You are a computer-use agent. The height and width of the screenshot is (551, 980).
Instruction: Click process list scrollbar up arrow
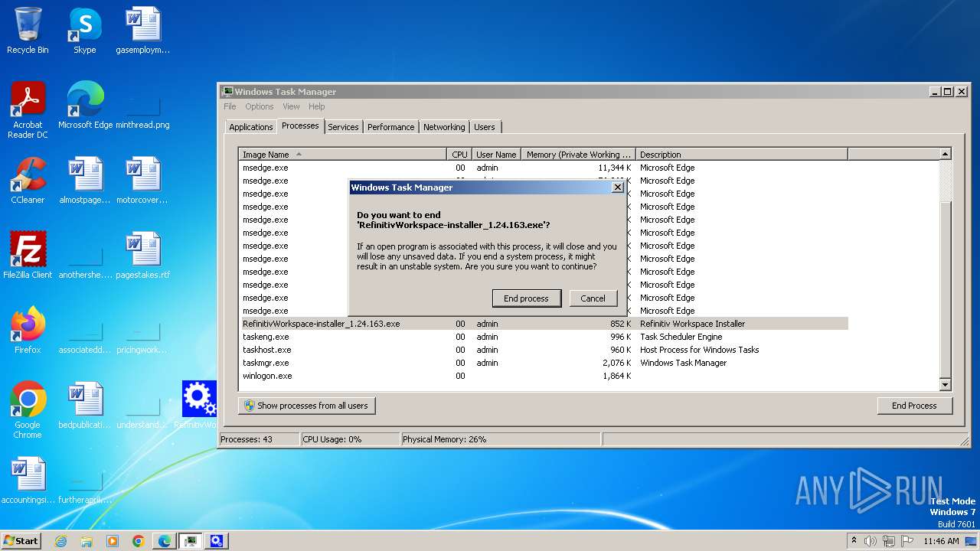tap(945, 154)
